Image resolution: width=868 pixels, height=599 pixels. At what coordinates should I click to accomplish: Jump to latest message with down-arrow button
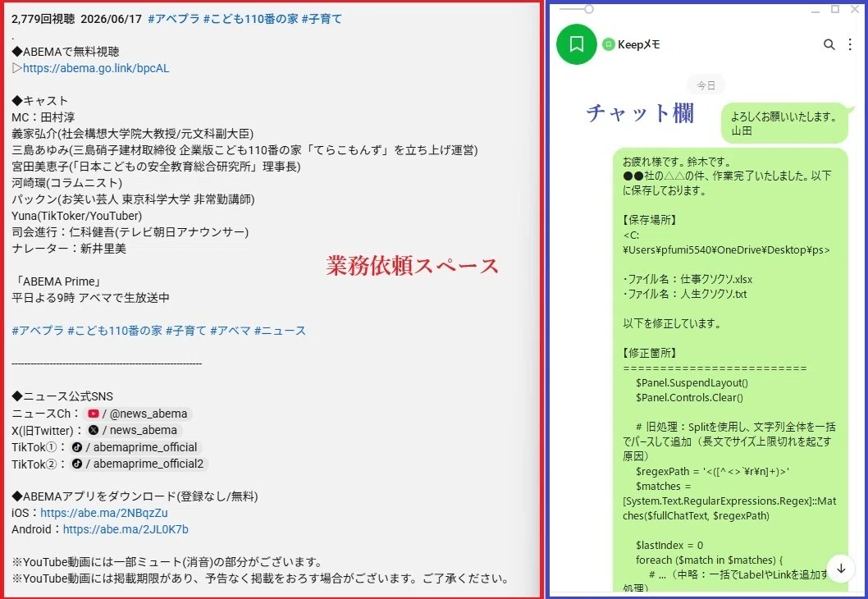(841, 569)
